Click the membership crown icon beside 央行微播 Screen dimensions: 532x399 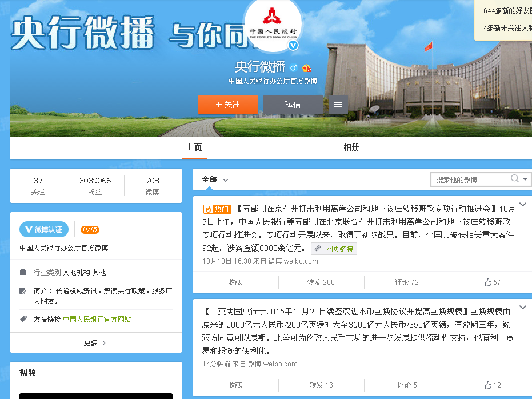(307, 68)
